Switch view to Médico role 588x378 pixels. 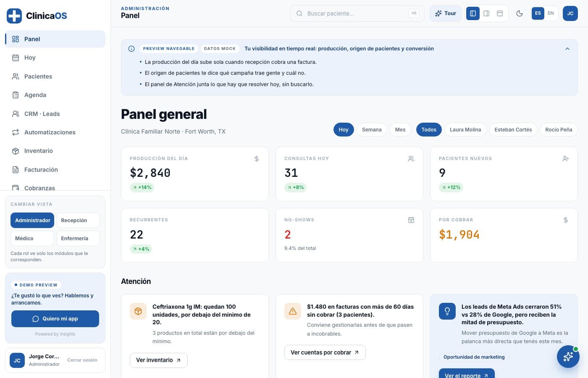[32, 239]
